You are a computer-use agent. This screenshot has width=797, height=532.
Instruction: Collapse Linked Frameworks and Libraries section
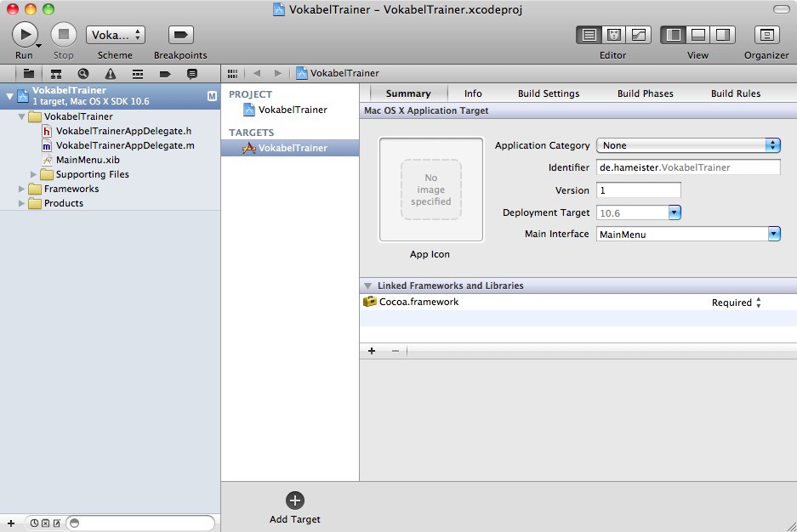click(367, 286)
